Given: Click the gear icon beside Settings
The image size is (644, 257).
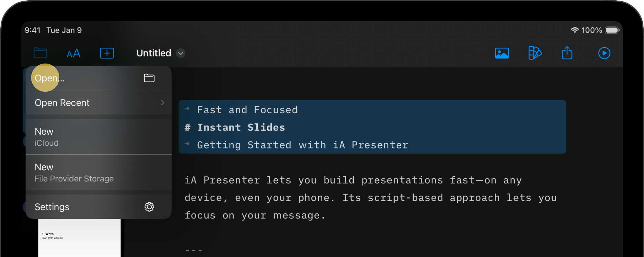Looking at the screenshot, I should click(x=149, y=207).
